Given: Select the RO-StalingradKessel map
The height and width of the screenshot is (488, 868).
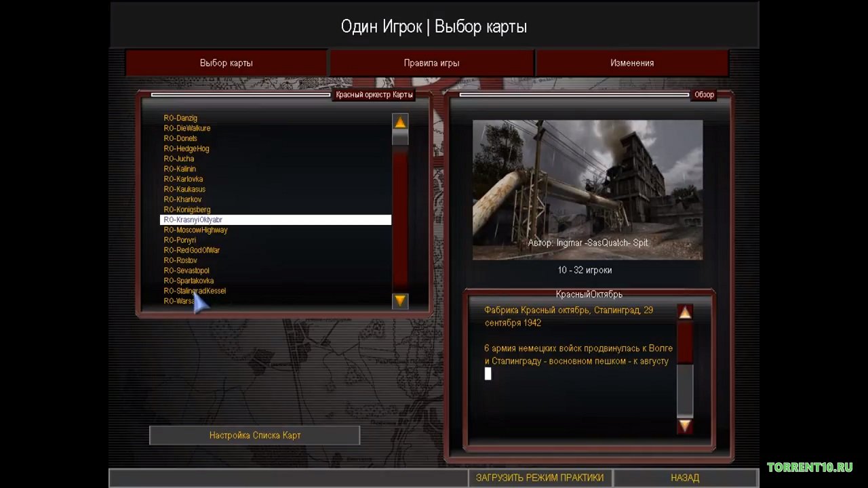Looking at the screenshot, I should 195,291.
